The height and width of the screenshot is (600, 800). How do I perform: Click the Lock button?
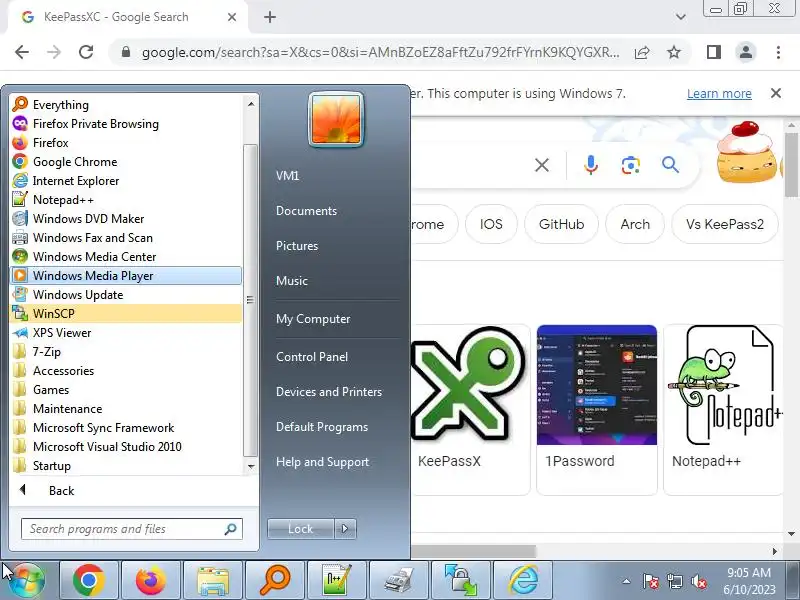click(x=301, y=529)
